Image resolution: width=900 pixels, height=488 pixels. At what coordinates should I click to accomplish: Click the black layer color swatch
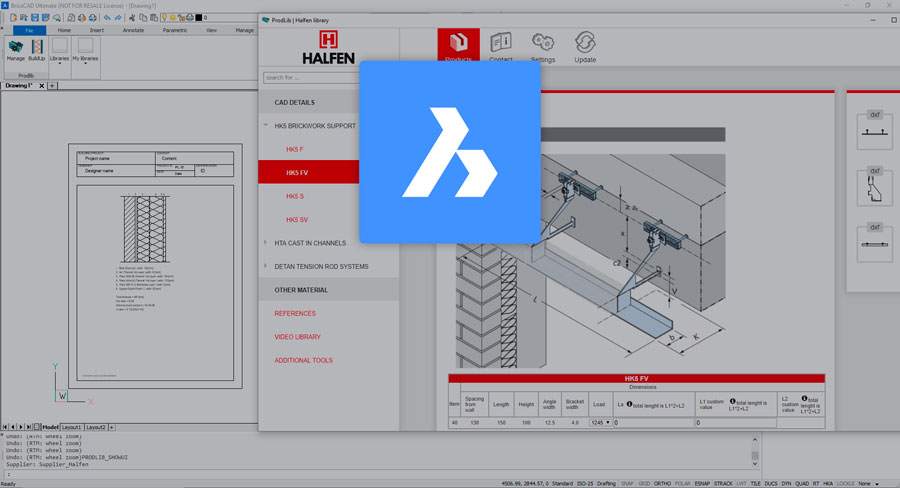[x=199, y=18]
